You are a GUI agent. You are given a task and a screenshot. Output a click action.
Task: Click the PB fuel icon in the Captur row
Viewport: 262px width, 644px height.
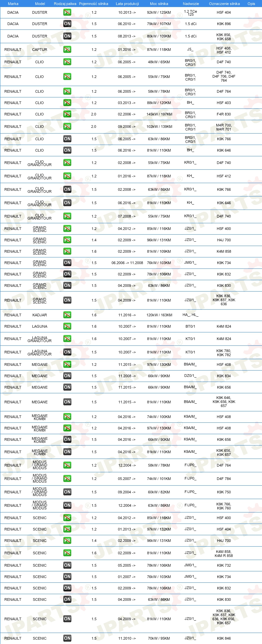tap(67, 50)
